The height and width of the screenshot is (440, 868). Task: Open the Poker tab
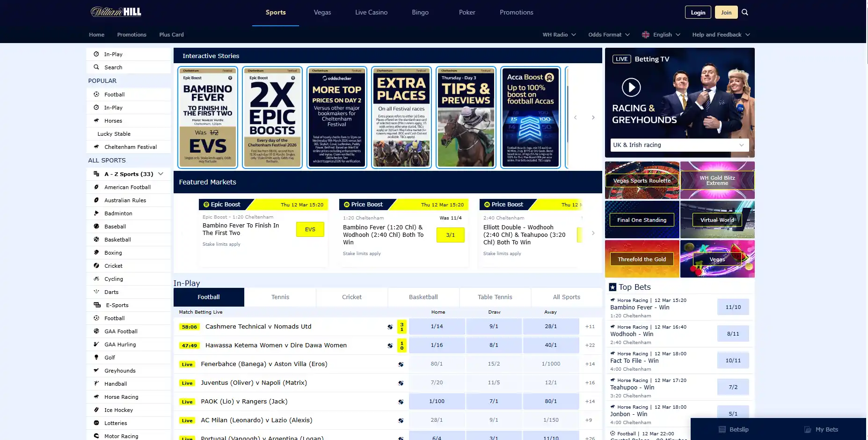click(x=467, y=13)
